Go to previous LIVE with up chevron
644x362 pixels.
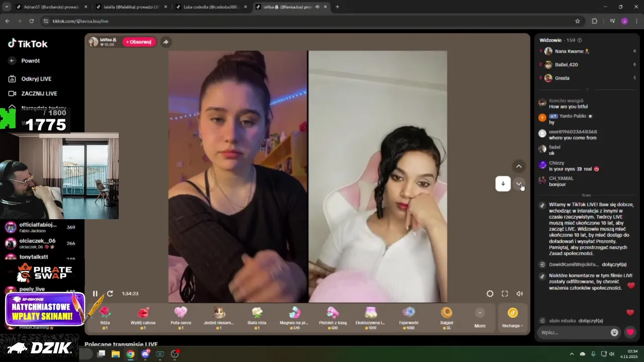[519, 166]
